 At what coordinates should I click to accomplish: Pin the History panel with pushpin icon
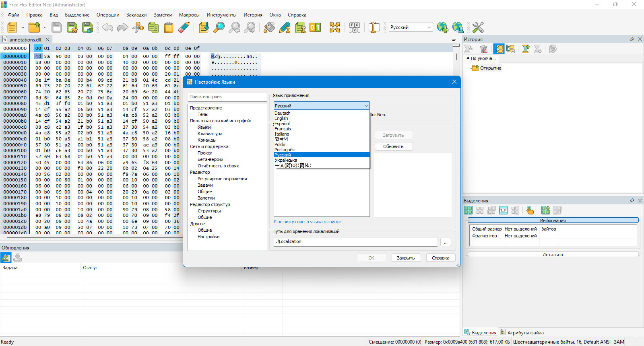632,39
